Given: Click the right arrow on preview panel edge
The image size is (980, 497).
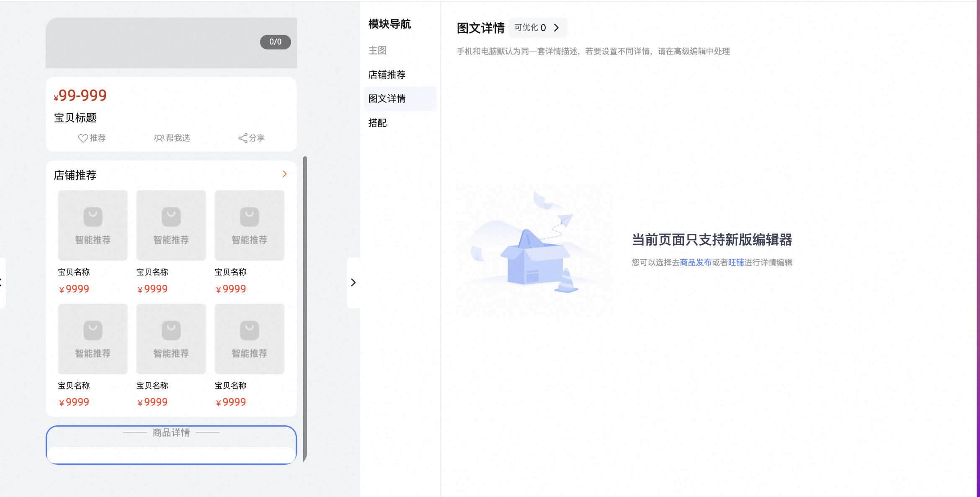Looking at the screenshot, I should (x=353, y=282).
